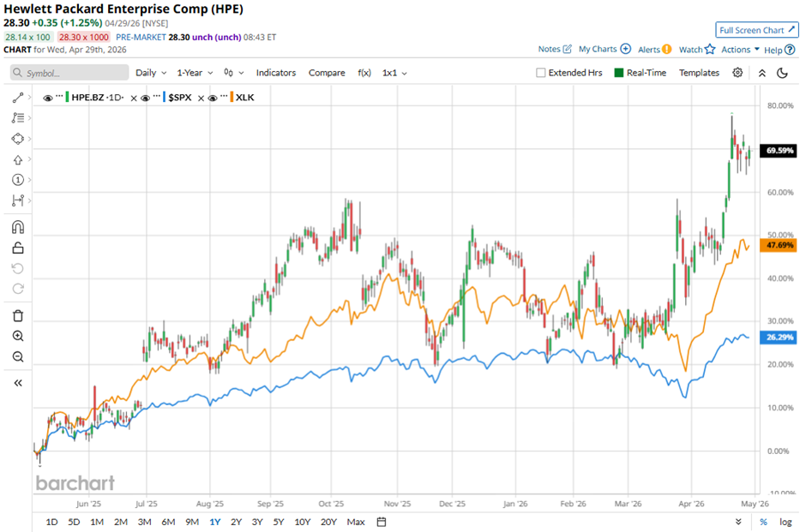Switch to dark mode with moon icon
Screen dimensions: 806x532
point(781,73)
